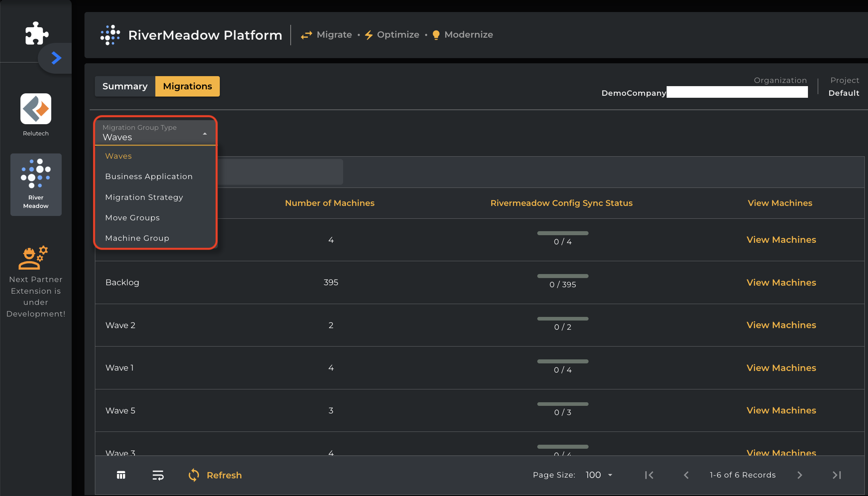Expand the sidebar with the blue chevron
Screen dimensions: 868x496
tap(56, 58)
